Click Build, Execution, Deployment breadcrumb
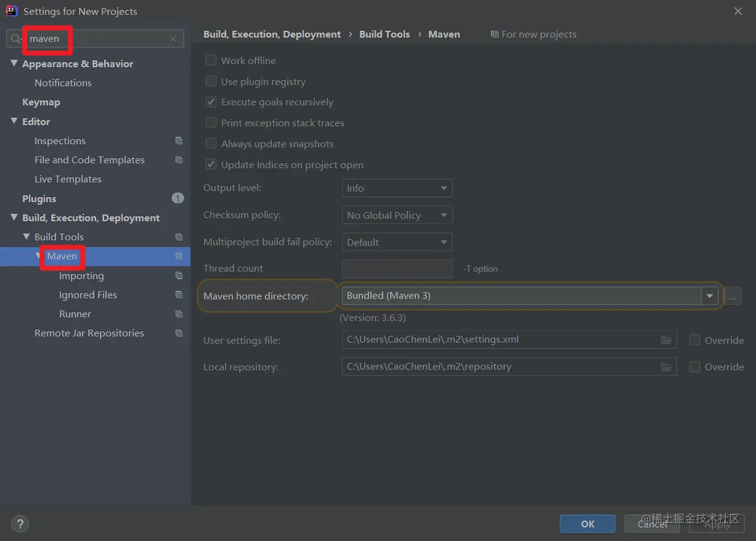The width and height of the screenshot is (756, 541). (x=272, y=35)
